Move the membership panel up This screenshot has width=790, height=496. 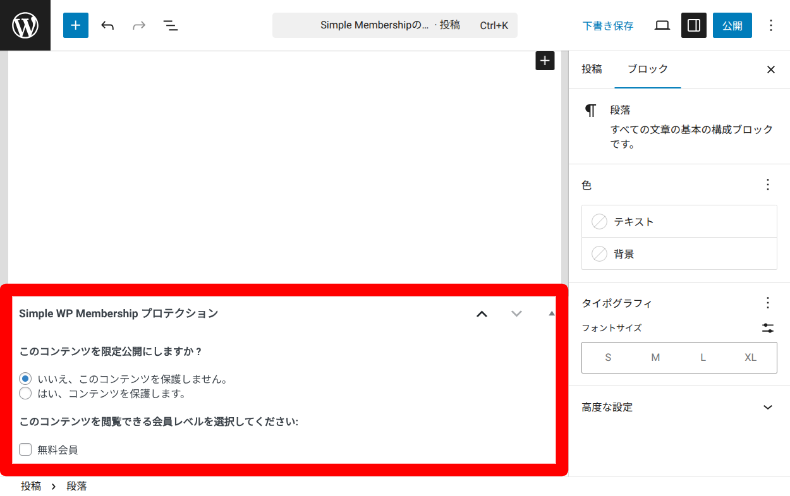tap(482, 314)
